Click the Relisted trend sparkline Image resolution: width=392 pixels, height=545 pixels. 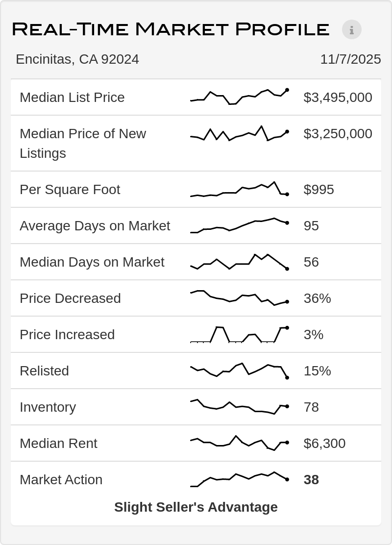239,371
